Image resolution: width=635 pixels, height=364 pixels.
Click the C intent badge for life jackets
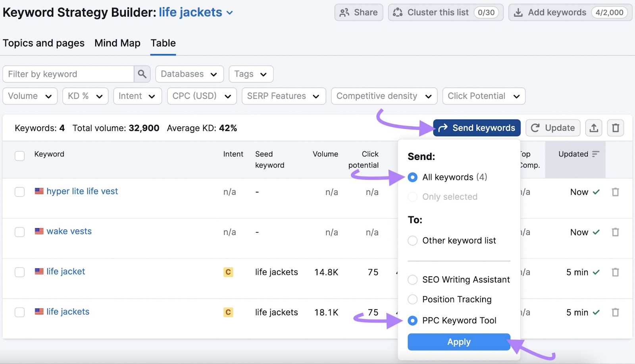point(228,312)
